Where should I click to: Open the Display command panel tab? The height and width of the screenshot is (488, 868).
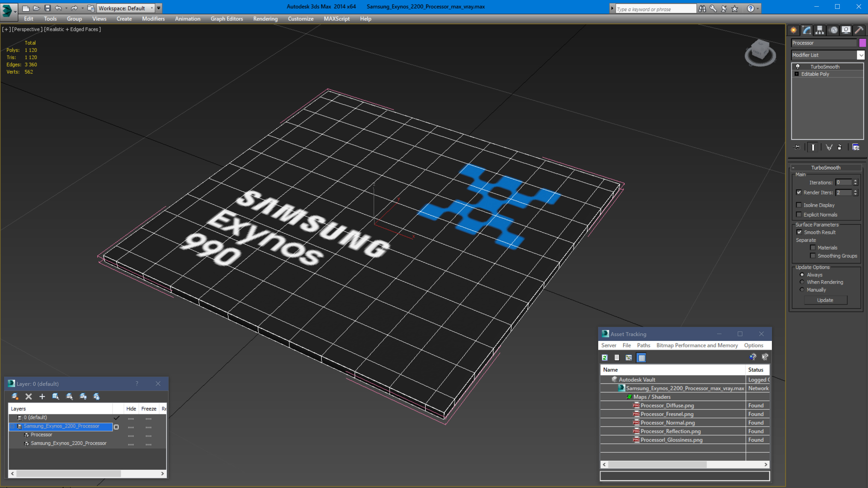(x=846, y=30)
